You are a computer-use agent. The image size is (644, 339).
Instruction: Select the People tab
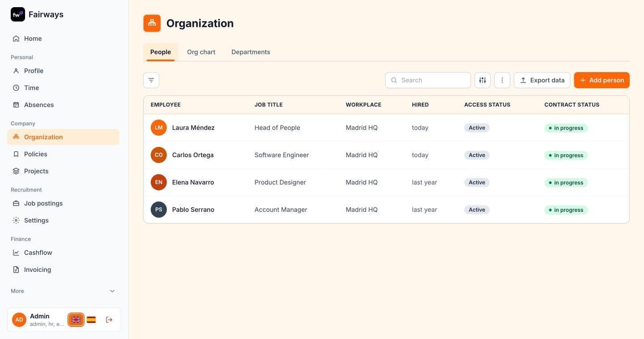pyautogui.click(x=161, y=52)
